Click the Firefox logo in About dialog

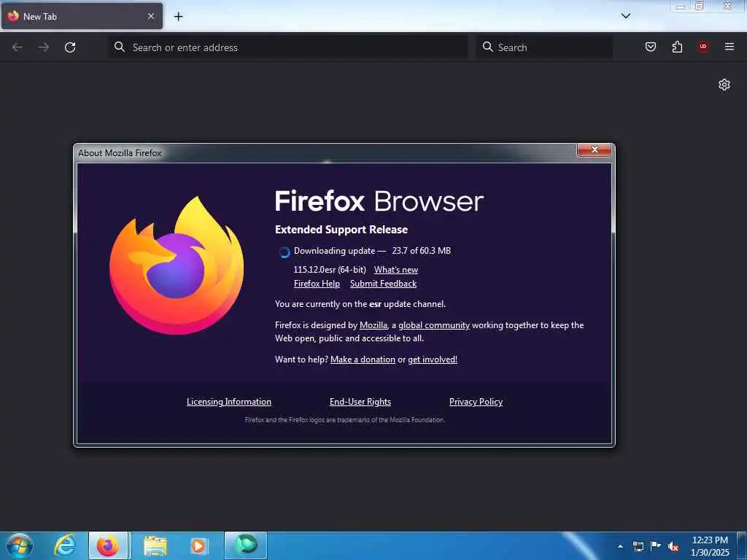[177, 265]
